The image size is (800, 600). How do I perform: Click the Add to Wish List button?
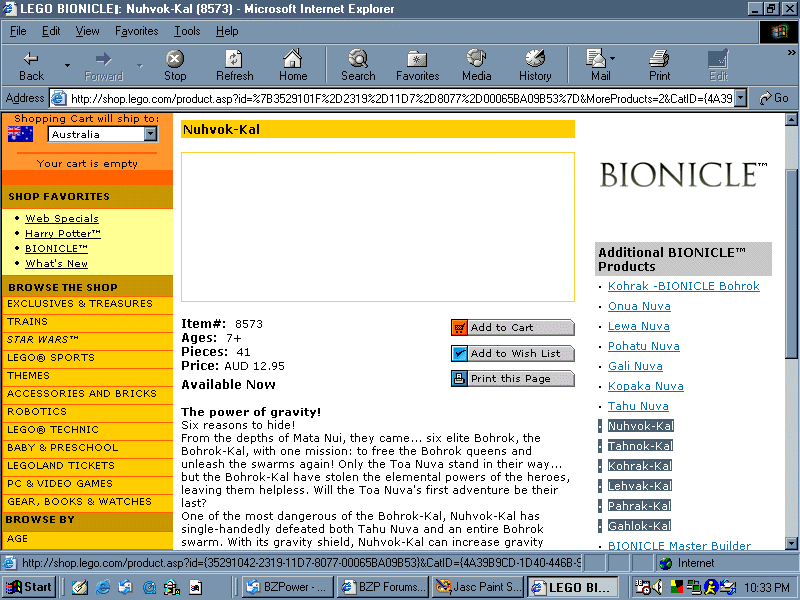513,353
